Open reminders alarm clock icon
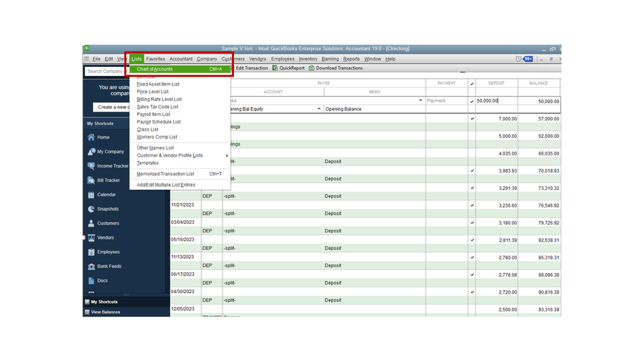The height and width of the screenshot is (362, 644). pos(518,59)
